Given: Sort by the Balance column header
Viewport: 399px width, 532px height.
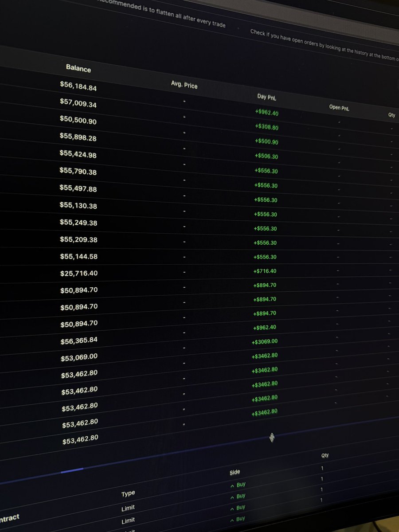Looking at the screenshot, I should pyautogui.click(x=78, y=68).
